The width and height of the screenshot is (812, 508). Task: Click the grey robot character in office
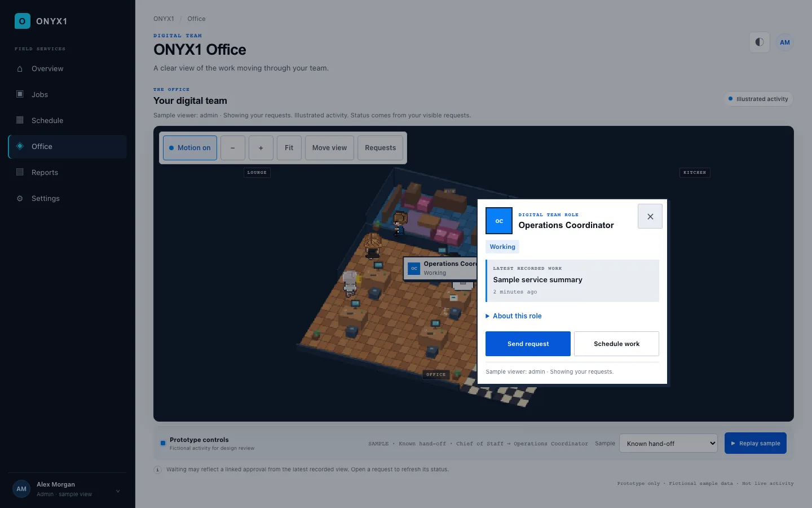pos(350,283)
